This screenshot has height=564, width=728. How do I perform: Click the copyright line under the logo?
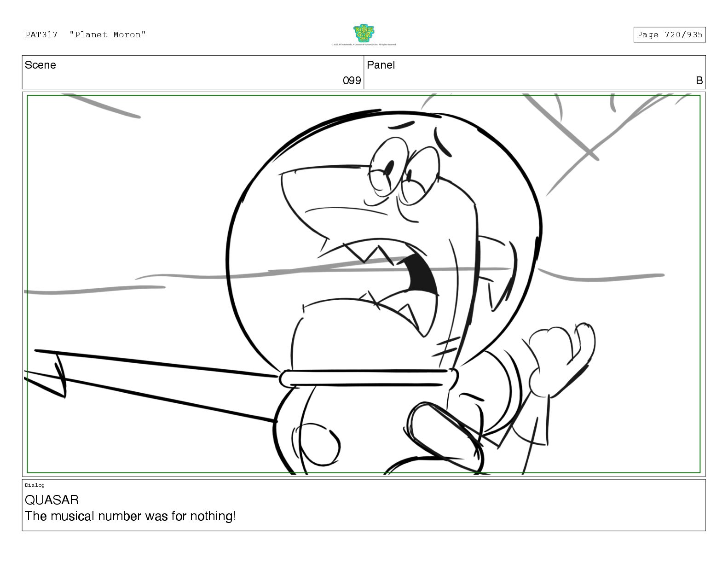[364, 45]
